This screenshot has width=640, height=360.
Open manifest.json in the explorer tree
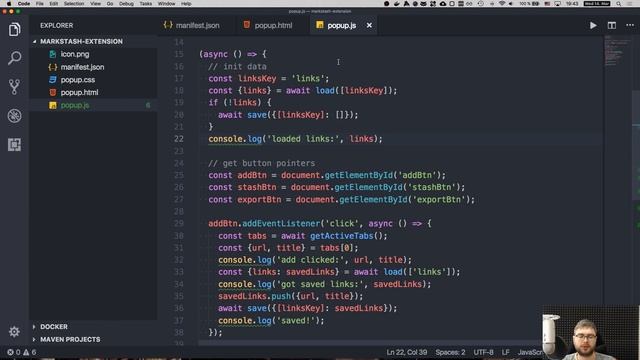pos(82,67)
